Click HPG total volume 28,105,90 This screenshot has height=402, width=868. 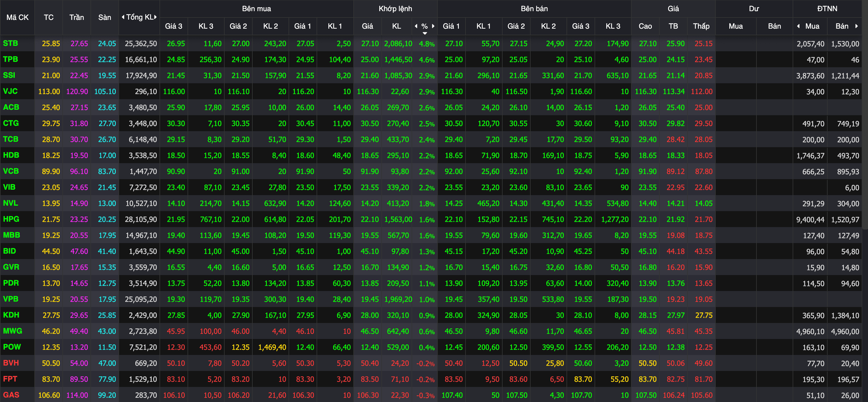coord(141,219)
